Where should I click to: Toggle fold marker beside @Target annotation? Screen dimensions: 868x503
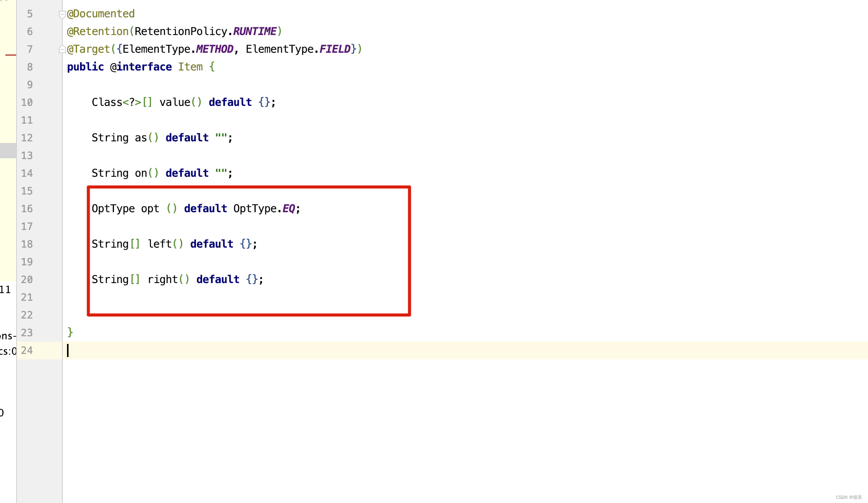(62, 49)
